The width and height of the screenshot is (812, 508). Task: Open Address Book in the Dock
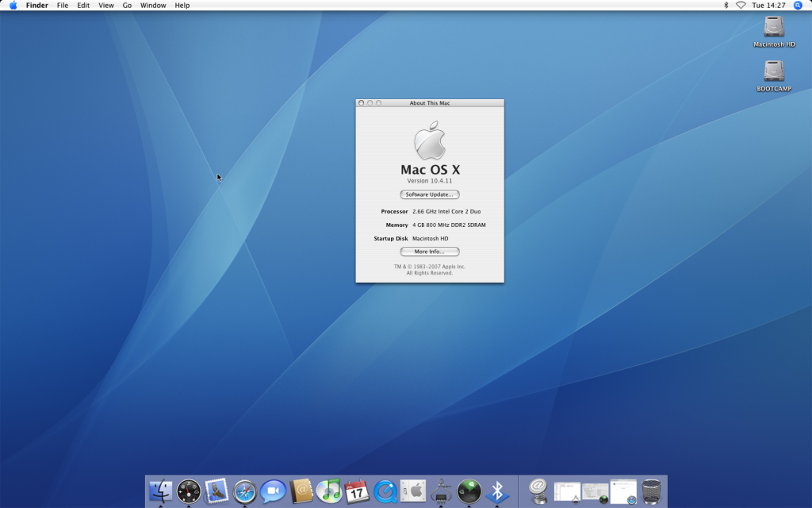[x=301, y=491]
